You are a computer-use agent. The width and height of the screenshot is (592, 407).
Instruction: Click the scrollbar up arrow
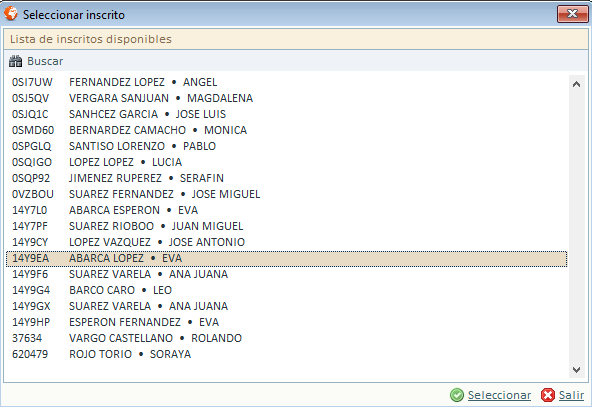point(576,84)
